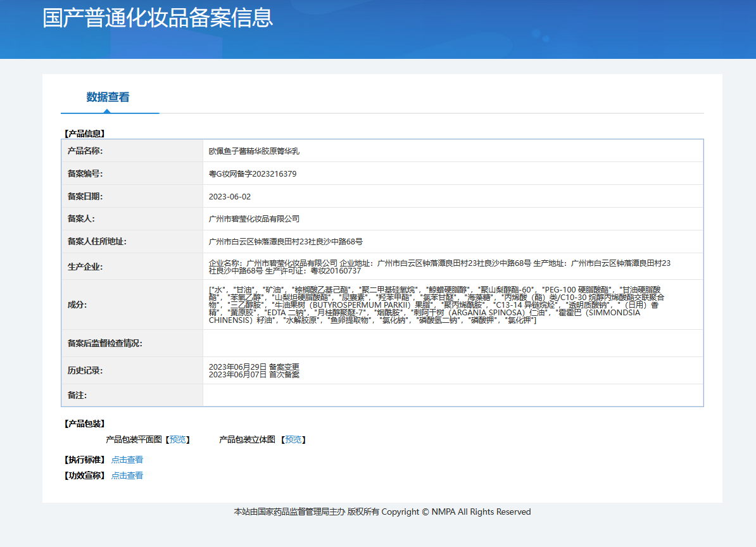This screenshot has height=547, width=756.
Task: Click 预览 link for 产品包装平面图
Action: click(178, 439)
